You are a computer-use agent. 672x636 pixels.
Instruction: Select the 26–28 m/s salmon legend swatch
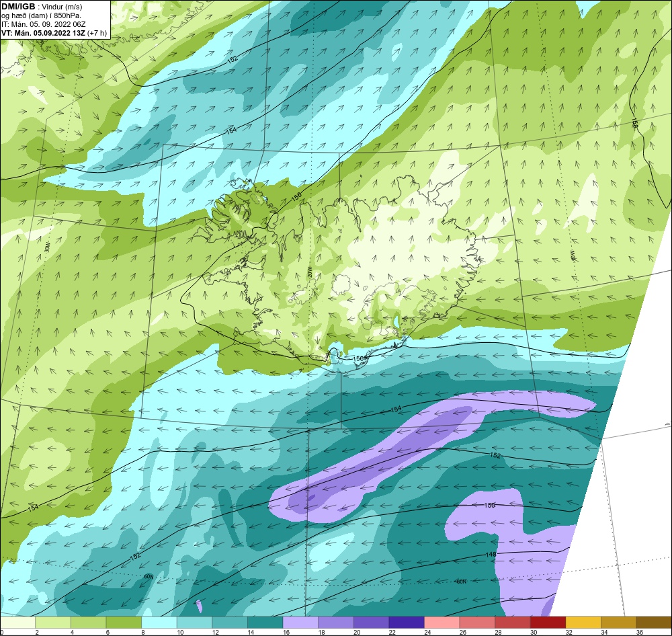(477, 623)
